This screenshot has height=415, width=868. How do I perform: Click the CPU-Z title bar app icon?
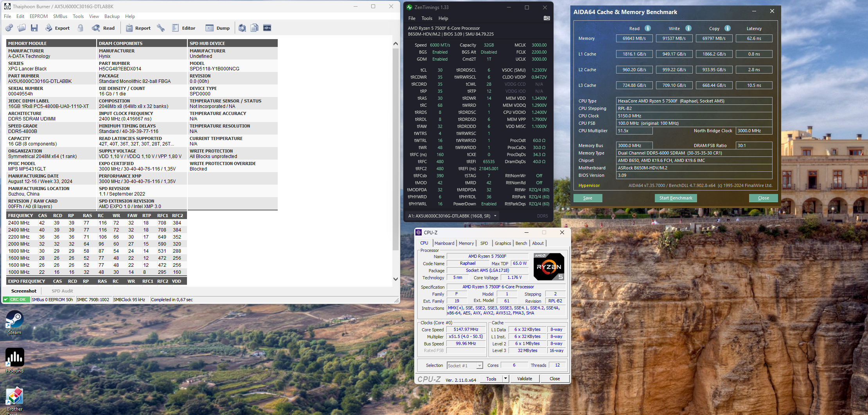(x=419, y=232)
